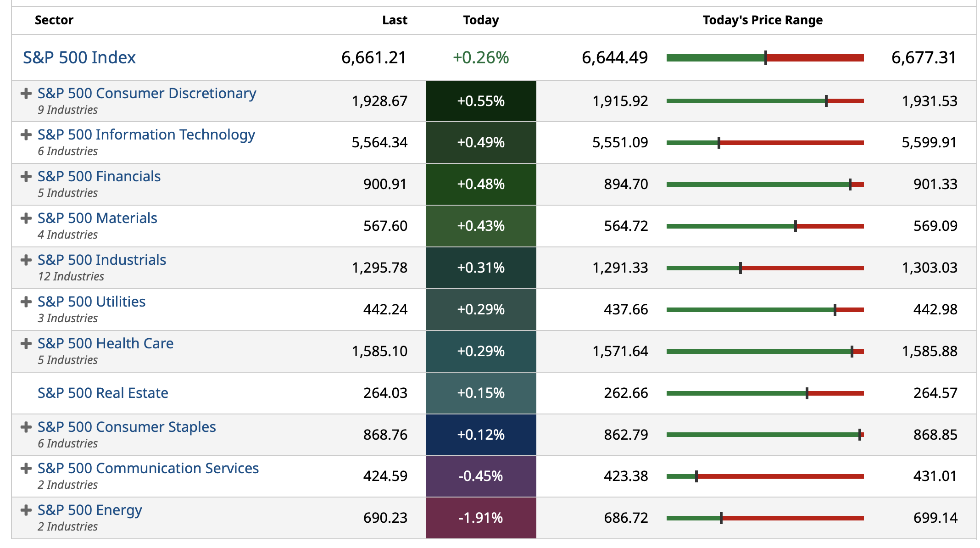
Task: Click the S&P 500 Index price range bar
Action: (765, 58)
